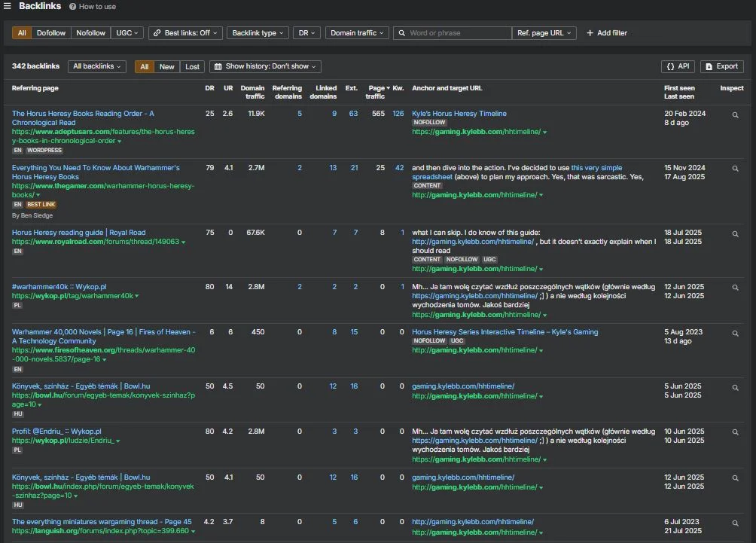Click the plus icon of Add filter
The height and width of the screenshot is (543, 756).
click(x=590, y=33)
